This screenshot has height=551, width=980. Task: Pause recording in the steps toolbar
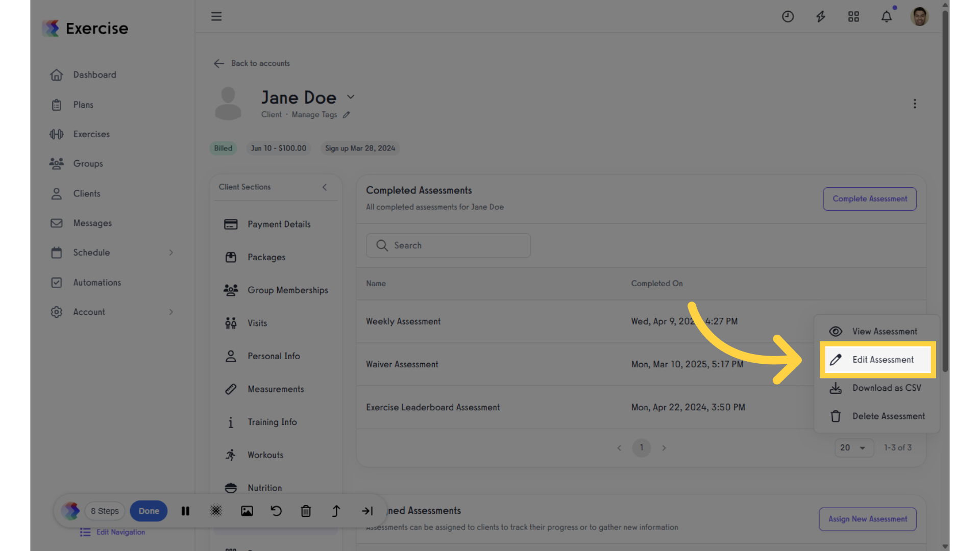pyautogui.click(x=185, y=511)
